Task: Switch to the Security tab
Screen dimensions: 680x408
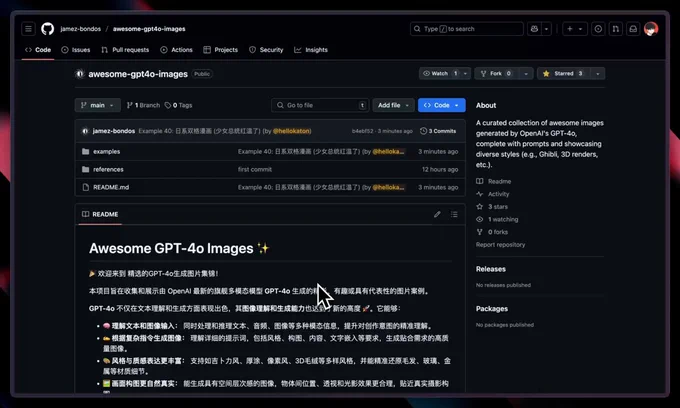Action: [x=266, y=50]
